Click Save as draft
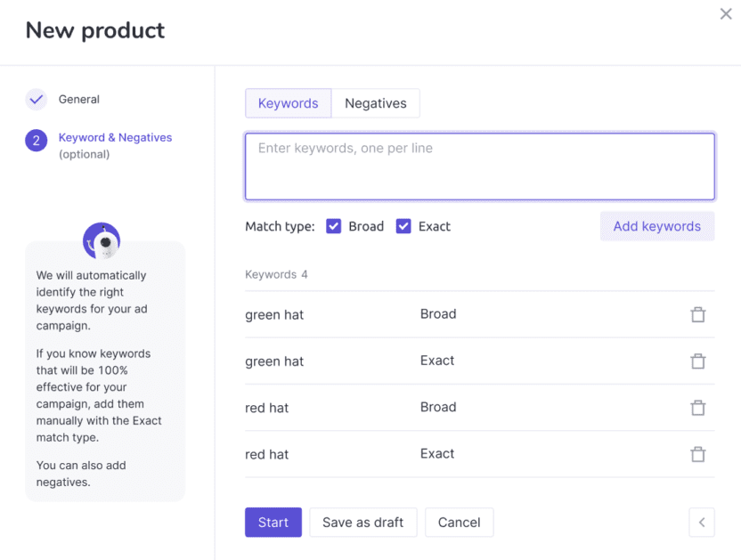This screenshot has height=560, width=741. [x=363, y=523]
